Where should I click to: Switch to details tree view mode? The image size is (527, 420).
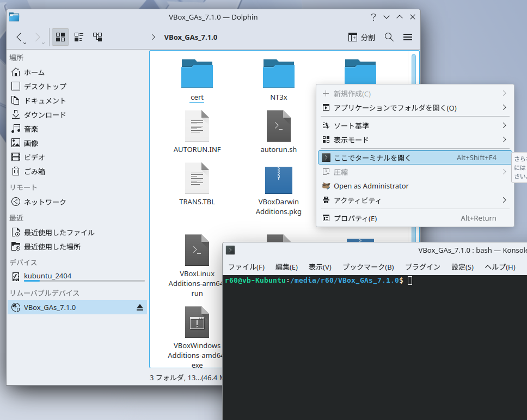coord(97,37)
